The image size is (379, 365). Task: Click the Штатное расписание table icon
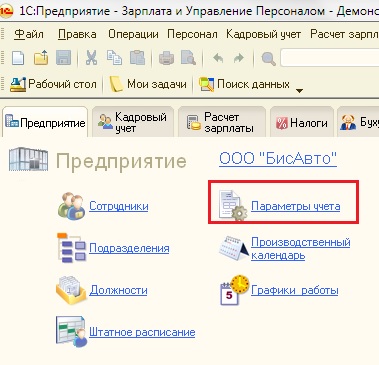tap(71, 332)
